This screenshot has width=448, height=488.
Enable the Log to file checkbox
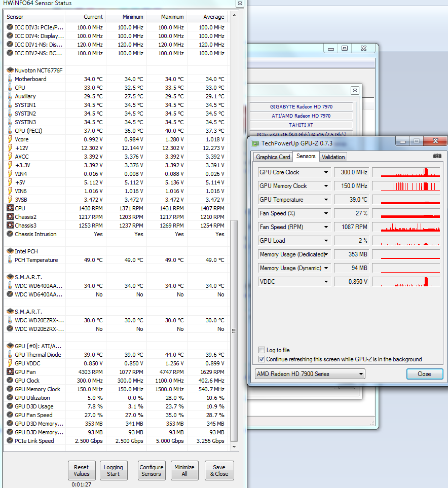click(262, 350)
